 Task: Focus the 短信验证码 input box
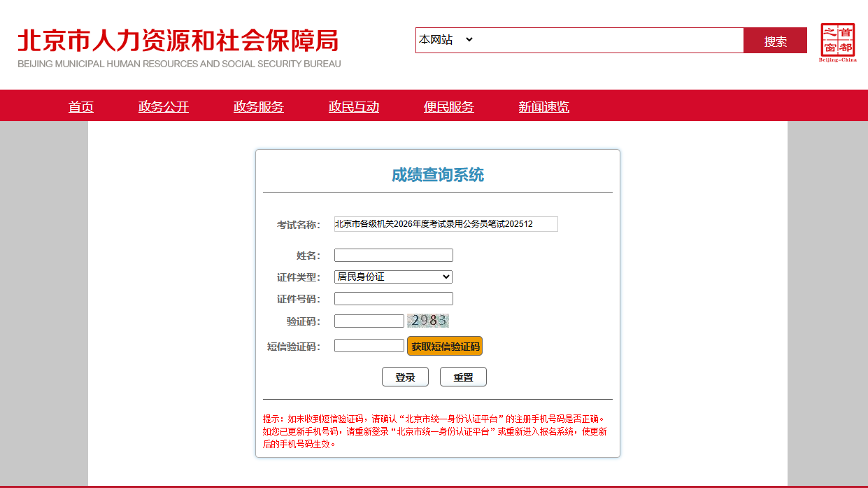click(369, 346)
